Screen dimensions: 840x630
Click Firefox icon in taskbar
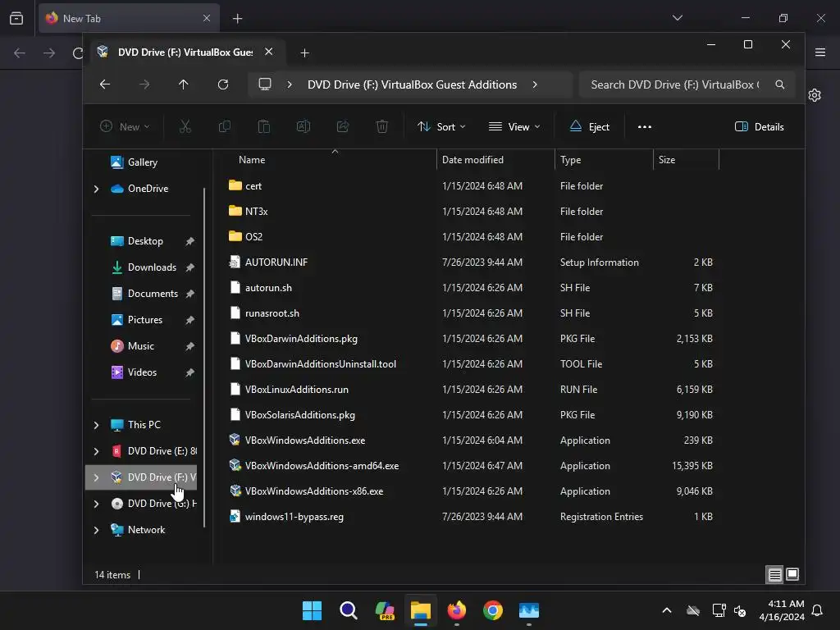(x=456, y=610)
